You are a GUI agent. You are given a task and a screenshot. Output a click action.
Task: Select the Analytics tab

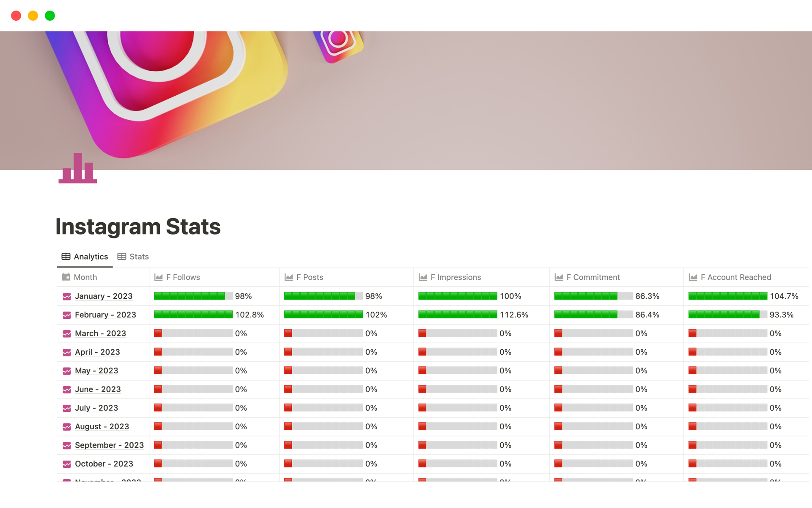[91, 256]
